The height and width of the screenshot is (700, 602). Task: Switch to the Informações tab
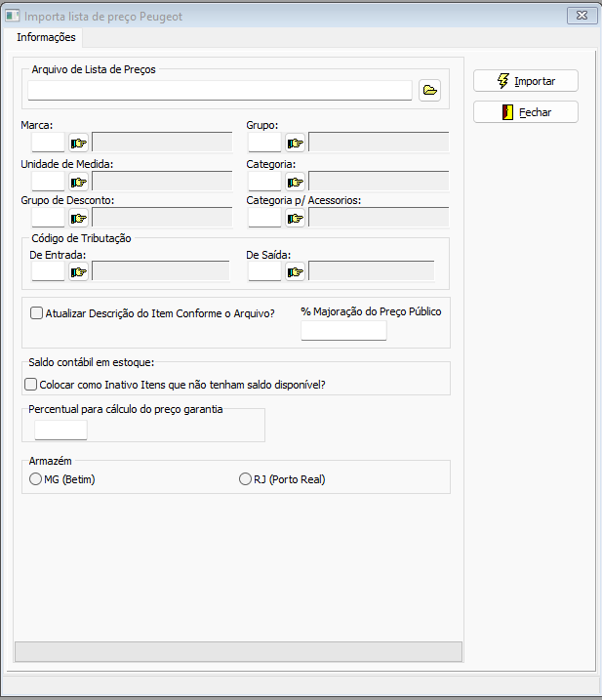[x=46, y=37]
